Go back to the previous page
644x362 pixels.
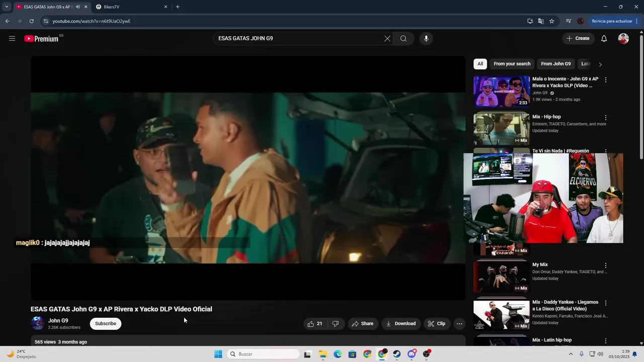tap(7, 21)
